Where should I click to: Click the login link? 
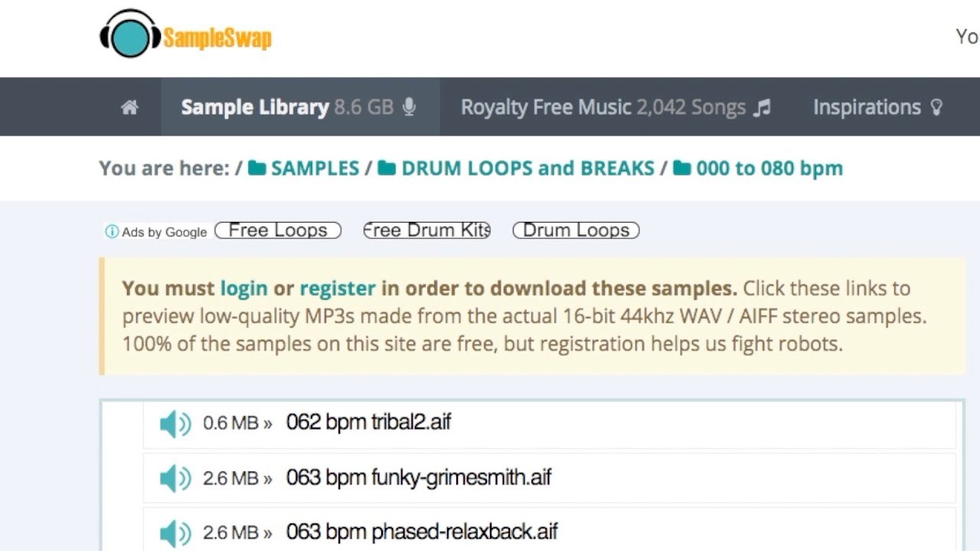point(243,289)
